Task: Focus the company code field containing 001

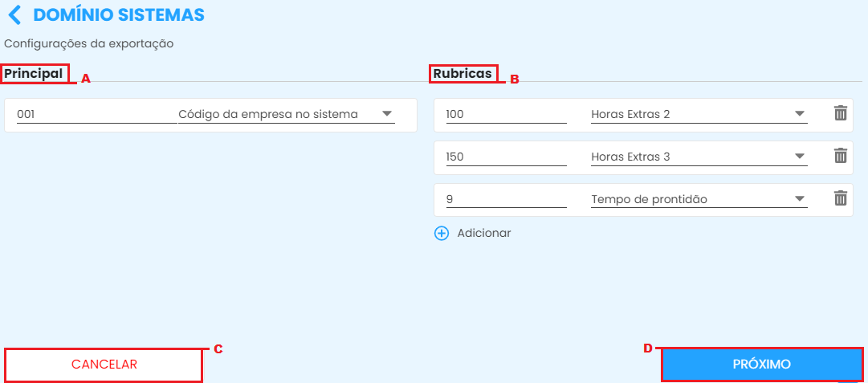Action: point(96,114)
